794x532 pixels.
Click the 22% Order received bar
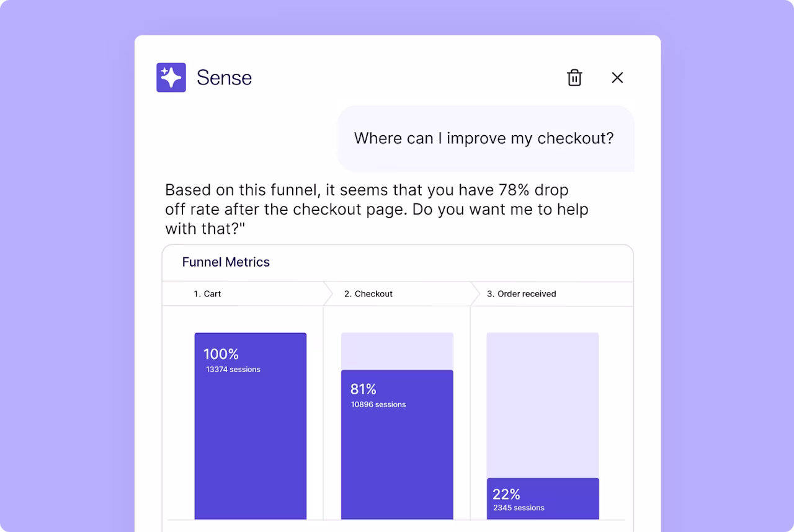pos(543,499)
